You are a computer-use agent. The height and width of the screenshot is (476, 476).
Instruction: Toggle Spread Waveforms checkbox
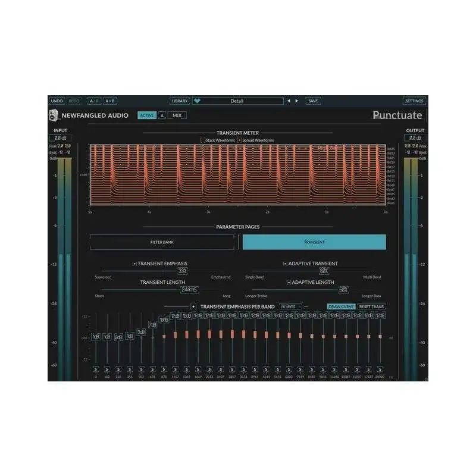click(x=239, y=140)
